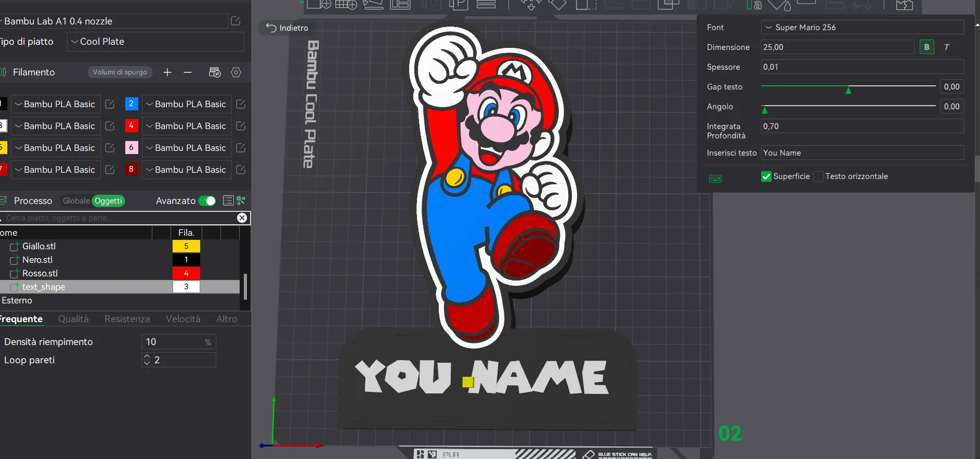
Task: Click the Nero.stl part icon
Action: coord(15,260)
